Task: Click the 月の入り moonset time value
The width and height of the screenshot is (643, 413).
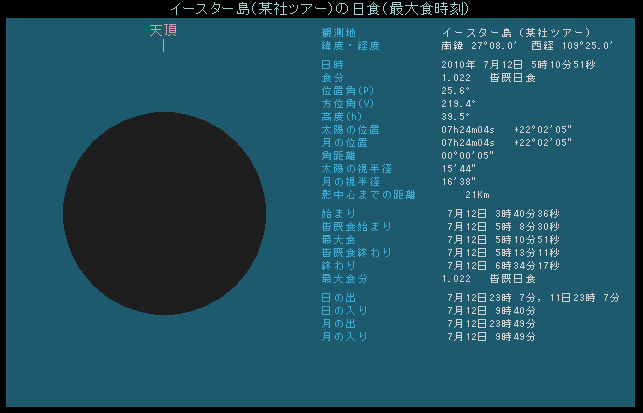Action: coord(514,337)
